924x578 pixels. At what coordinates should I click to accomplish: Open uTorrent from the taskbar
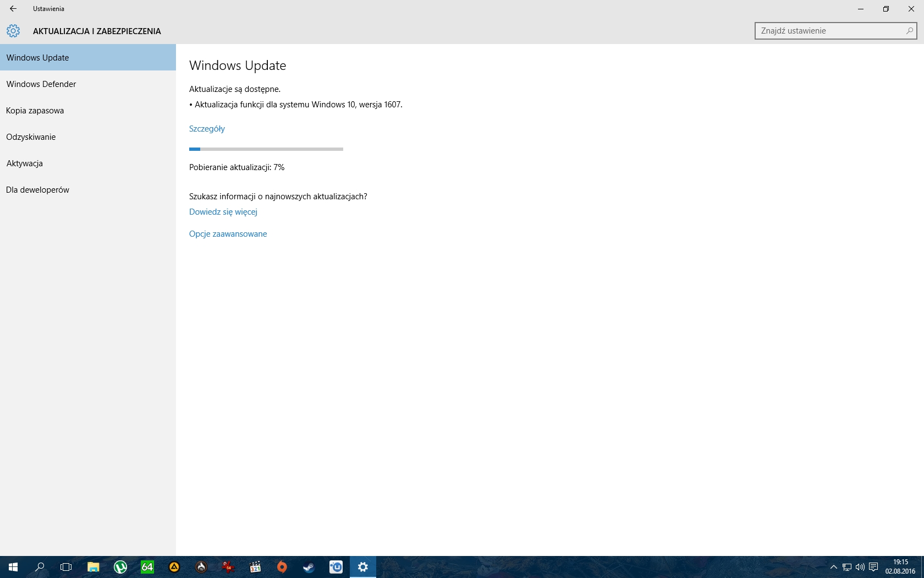(120, 567)
